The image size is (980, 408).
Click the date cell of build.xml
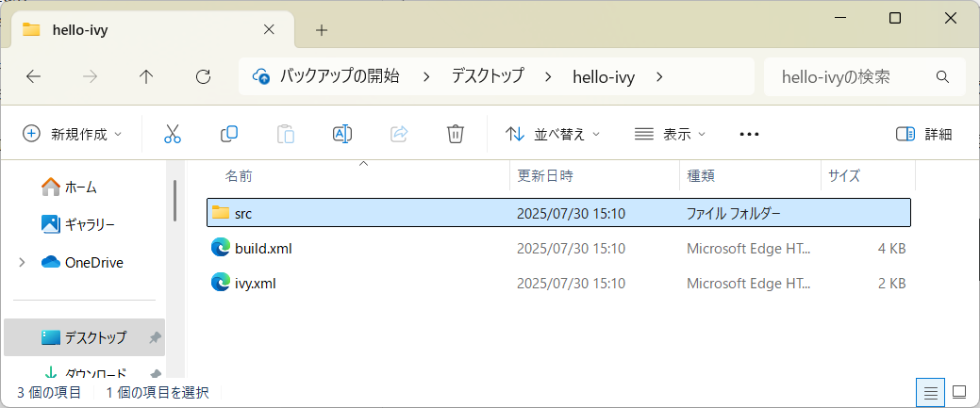tap(571, 248)
